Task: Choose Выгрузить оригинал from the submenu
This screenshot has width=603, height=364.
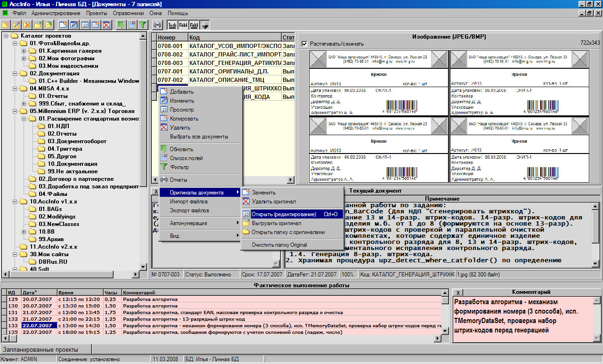Action: [276, 223]
